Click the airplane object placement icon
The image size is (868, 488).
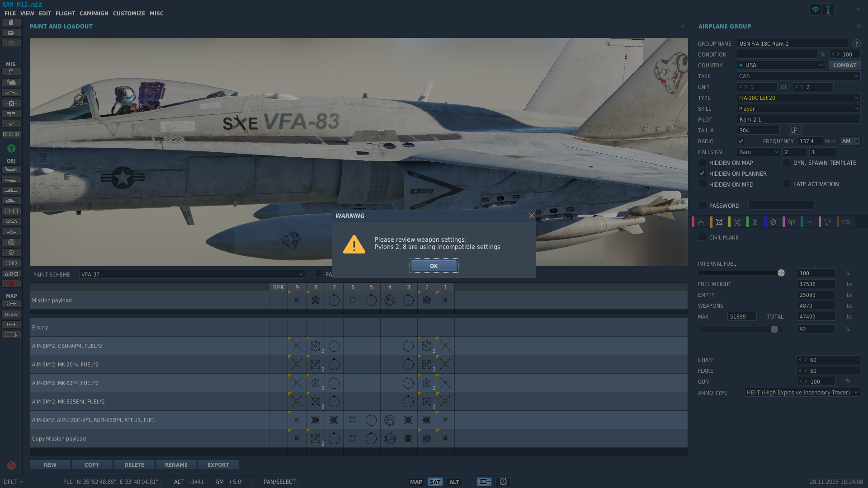pyautogui.click(x=11, y=170)
